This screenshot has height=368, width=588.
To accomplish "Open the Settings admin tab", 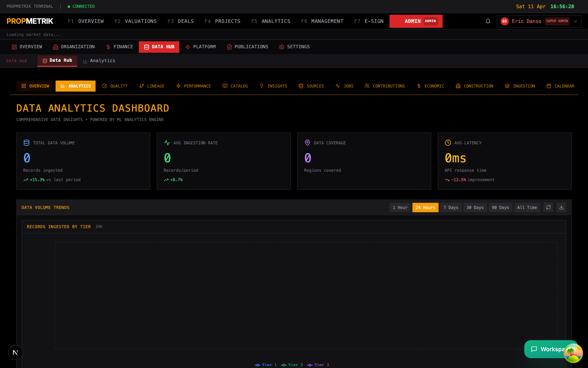I will 294,47.
